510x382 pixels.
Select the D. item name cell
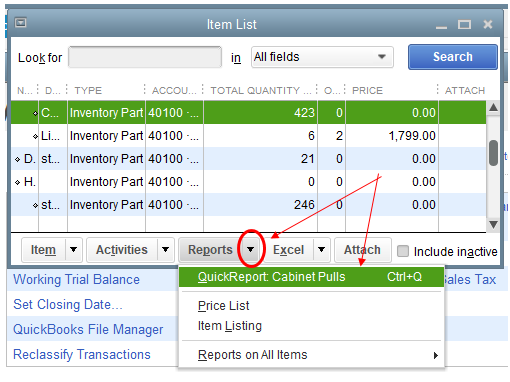(x=25, y=159)
